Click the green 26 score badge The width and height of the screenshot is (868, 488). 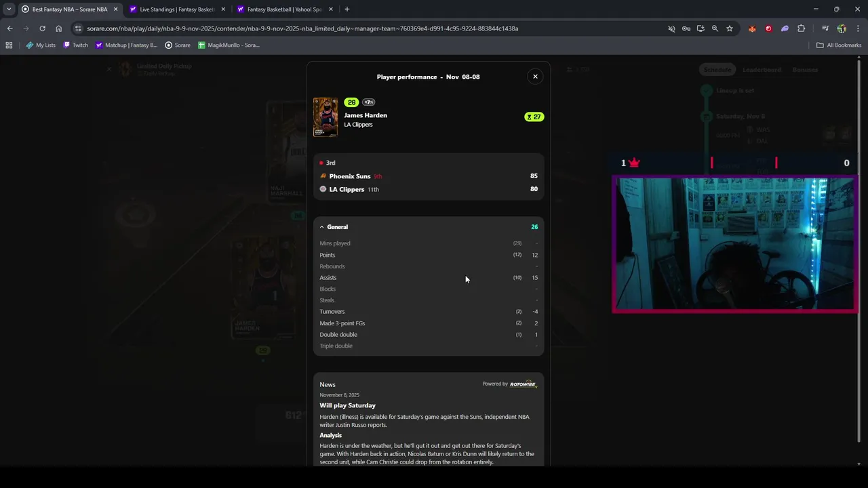coord(351,102)
